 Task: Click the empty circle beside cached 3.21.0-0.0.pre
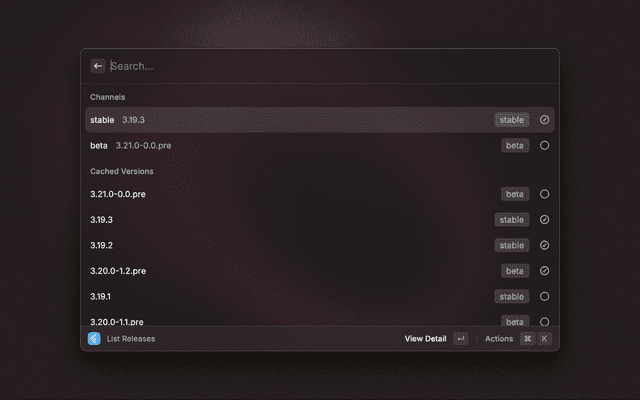coord(544,194)
